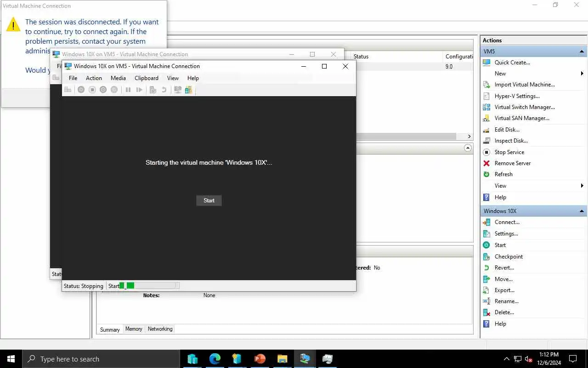Image resolution: width=588 pixels, height=368 pixels.
Task: Click Checkpoint in the Windows 10X actions
Action: (509, 257)
